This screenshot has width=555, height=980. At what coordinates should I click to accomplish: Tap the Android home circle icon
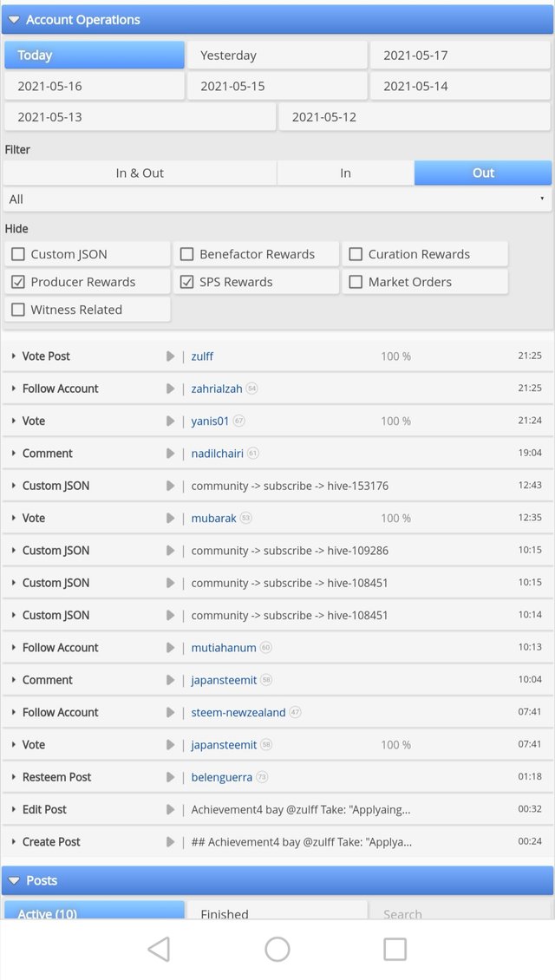click(277, 949)
